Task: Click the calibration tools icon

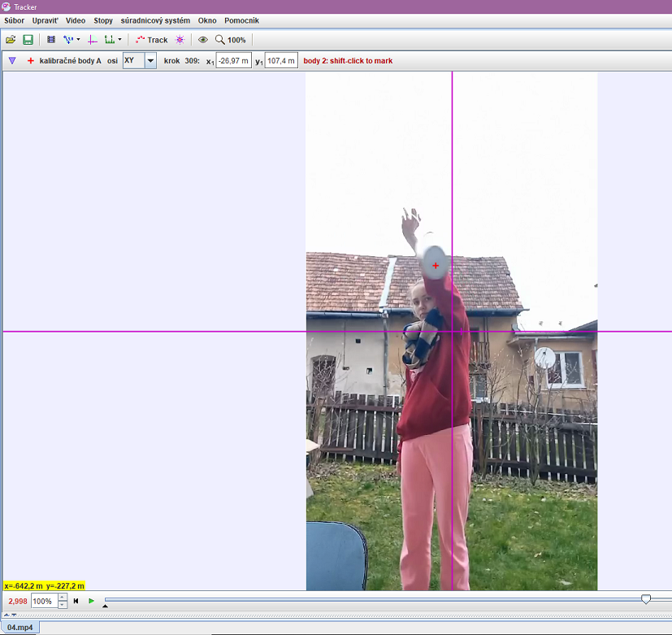Action: [69, 39]
